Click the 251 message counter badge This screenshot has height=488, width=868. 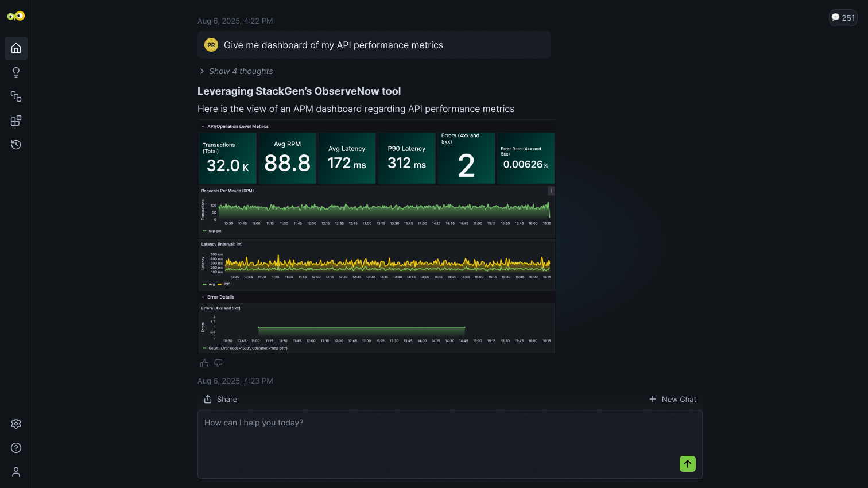(843, 18)
